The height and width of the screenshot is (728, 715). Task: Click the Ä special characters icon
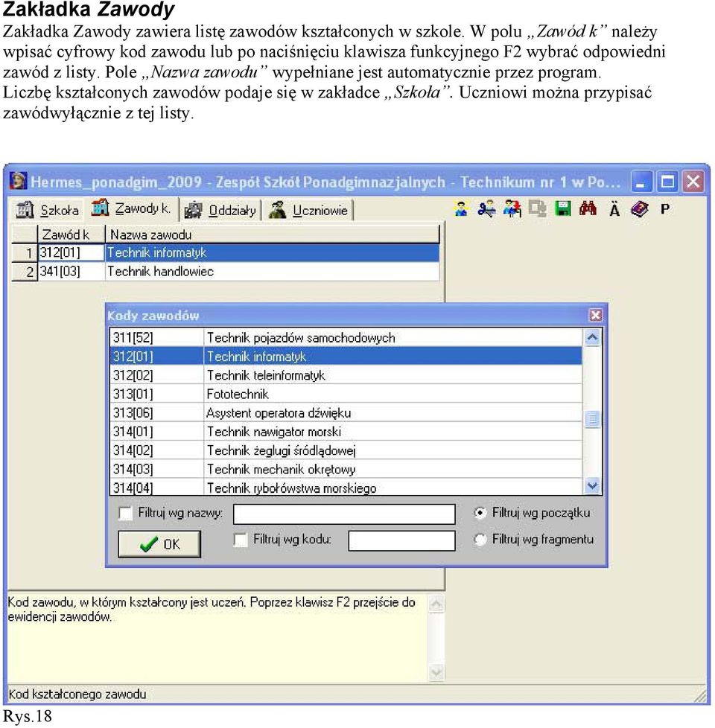(614, 209)
